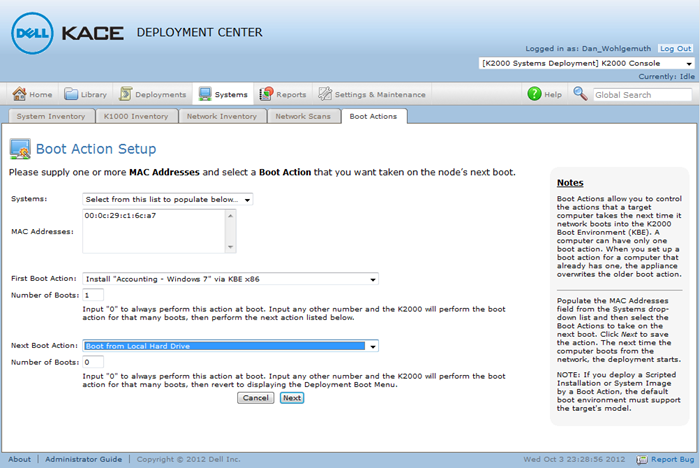Open the Deployments menu
This screenshot has height=468, width=700.
[153, 94]
